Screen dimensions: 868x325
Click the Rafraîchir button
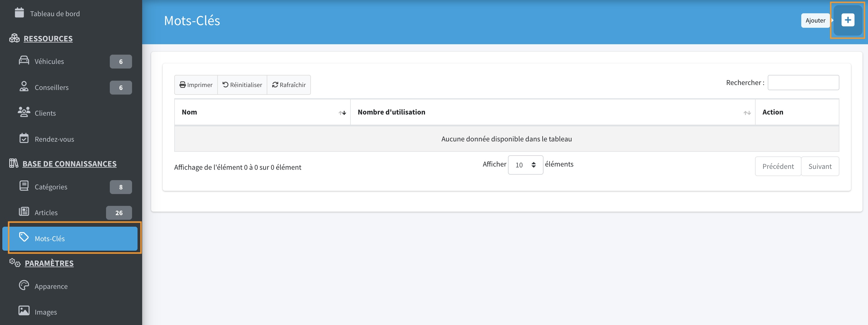pyautogui.click(x=289, y=85)
